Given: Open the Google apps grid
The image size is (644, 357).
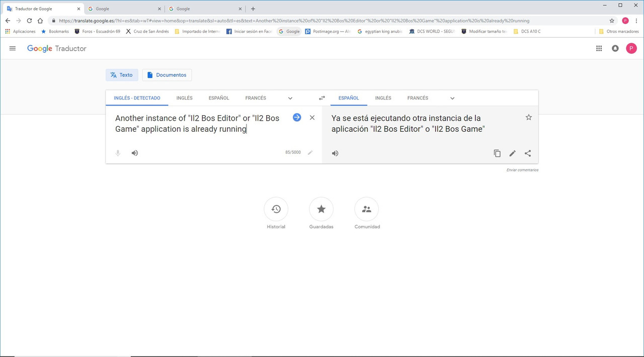Looking at the screenshot, I should [599, 48].
